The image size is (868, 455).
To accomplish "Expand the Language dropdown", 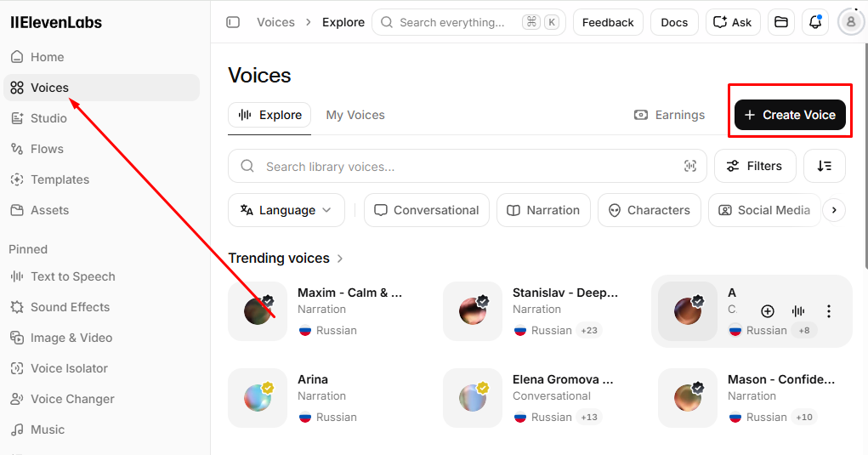I will click(x=286, y=210).
